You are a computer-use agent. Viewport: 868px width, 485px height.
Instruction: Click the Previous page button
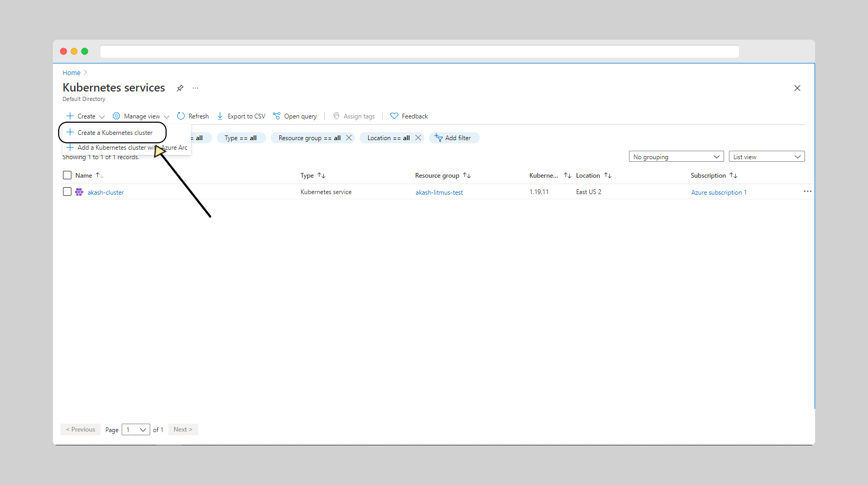(80, 429)
